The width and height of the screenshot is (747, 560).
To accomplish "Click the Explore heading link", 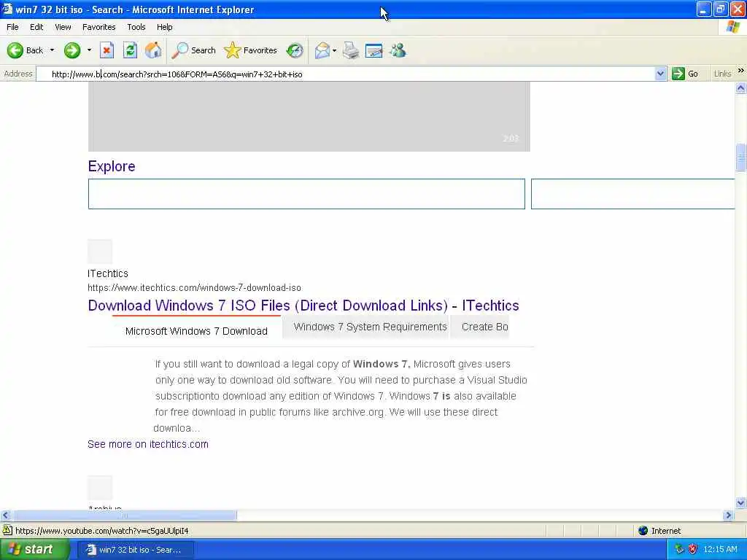I will (112, 166).
